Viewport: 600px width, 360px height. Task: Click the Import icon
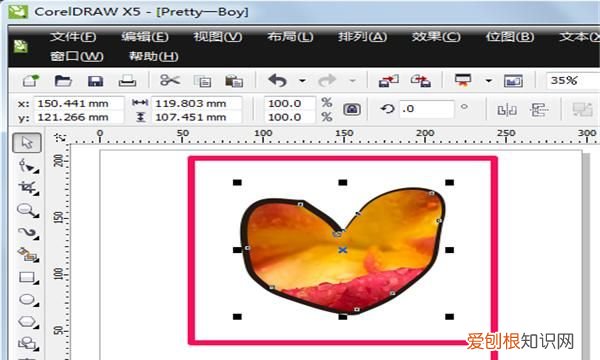point(388,81)
